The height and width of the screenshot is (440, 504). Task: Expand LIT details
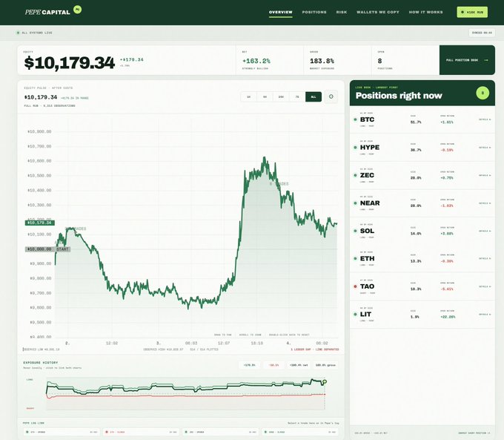485,315
